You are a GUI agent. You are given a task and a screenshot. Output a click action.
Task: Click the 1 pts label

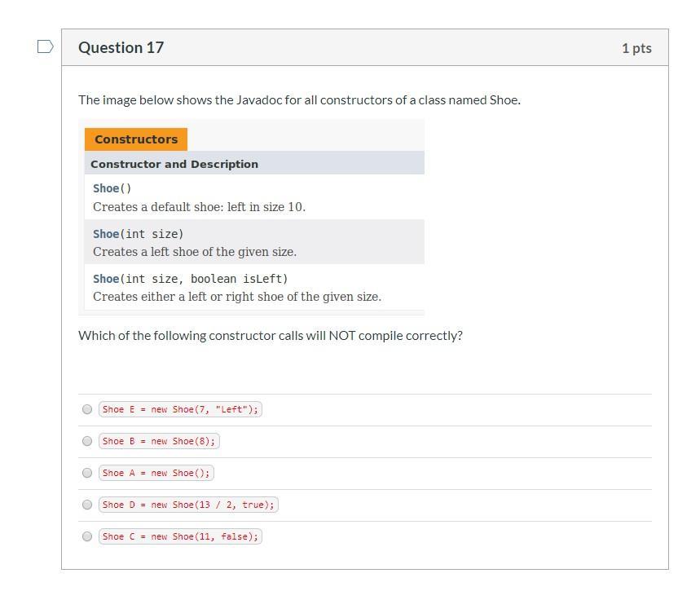pos(636,48)
